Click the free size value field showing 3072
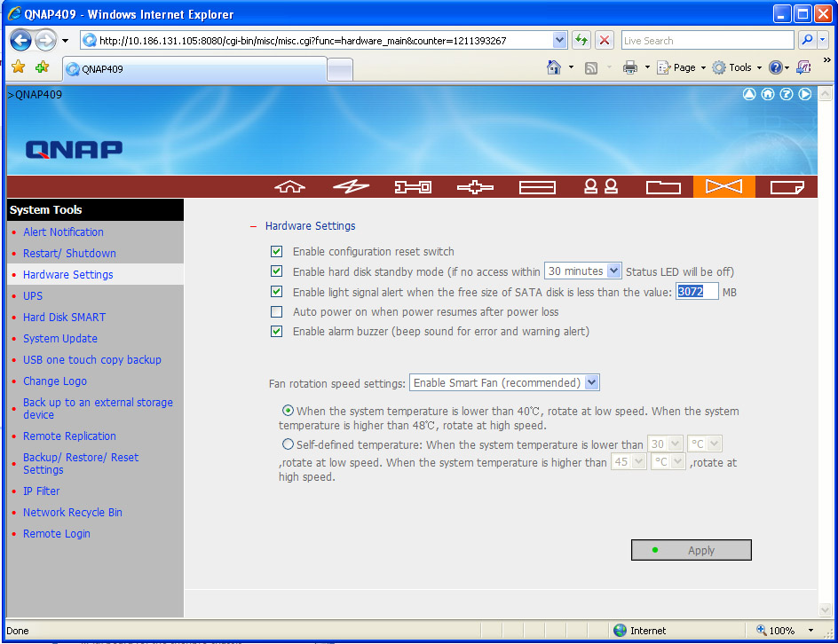 point(697,292)
